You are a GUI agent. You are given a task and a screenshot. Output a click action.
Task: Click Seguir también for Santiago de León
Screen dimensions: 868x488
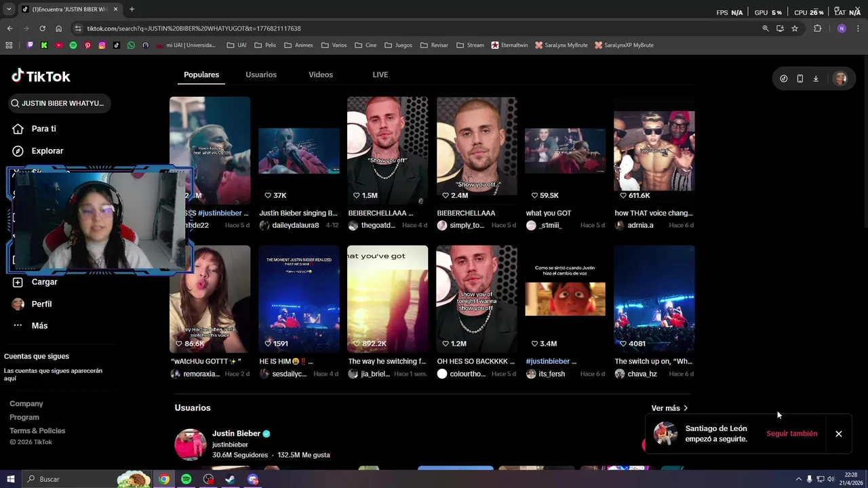pyautogui.click(x=792, y=434)
